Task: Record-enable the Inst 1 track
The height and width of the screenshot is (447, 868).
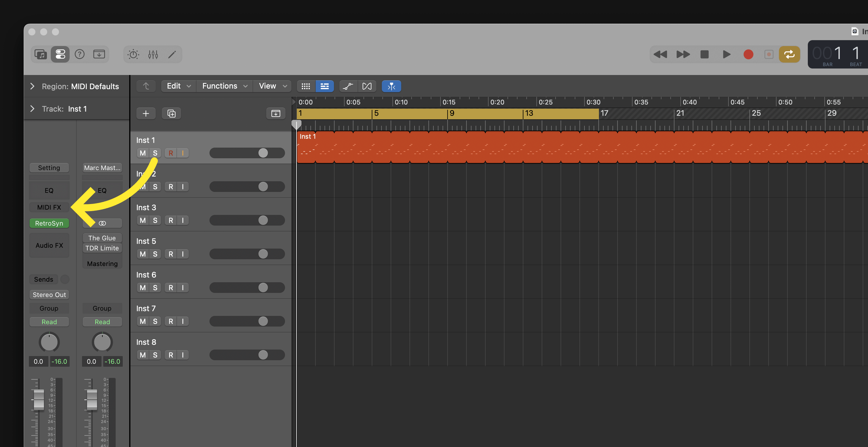Action: (171, 153)
